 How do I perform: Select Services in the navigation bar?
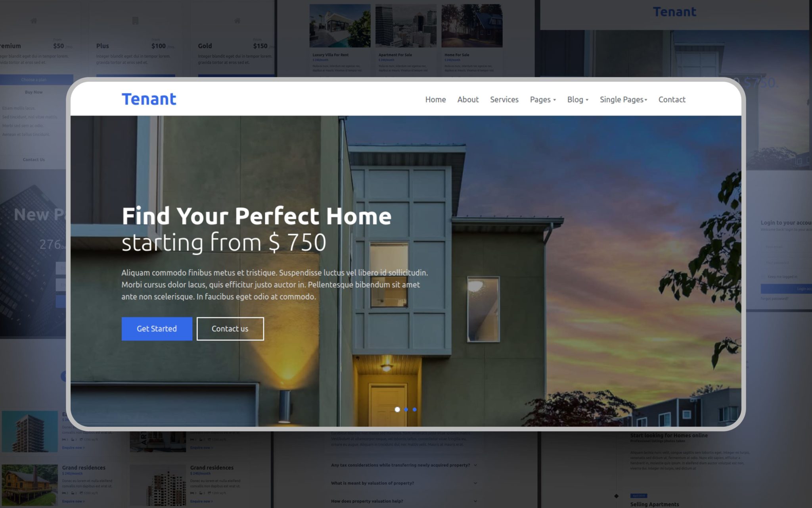click(x=504, y=100)
